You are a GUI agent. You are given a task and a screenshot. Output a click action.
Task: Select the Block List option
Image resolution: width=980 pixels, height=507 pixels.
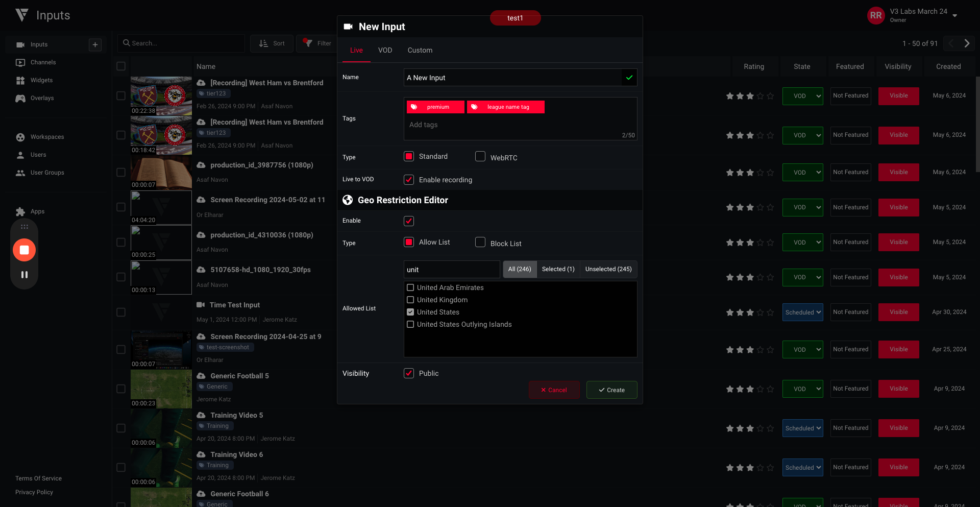[x=480, y=242]
